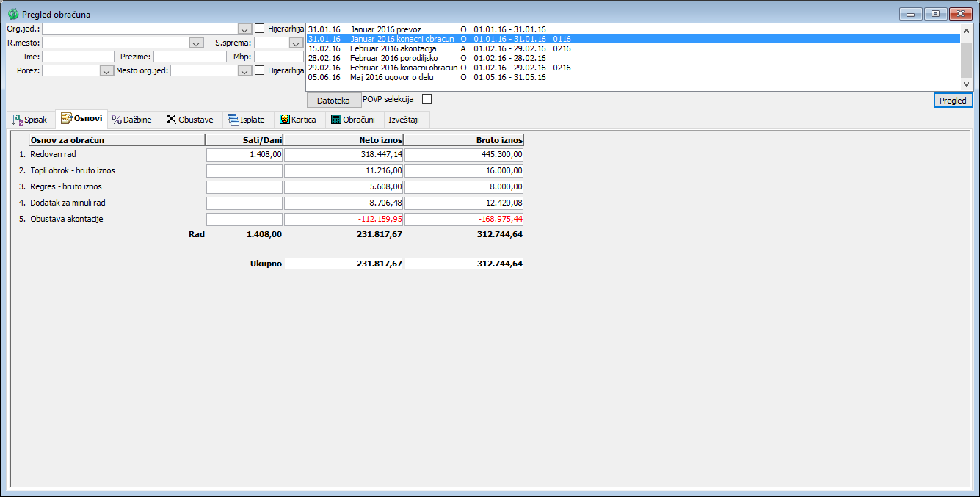
Task: Toggle Hijerarhija checkbox beside Mesto org.jed
Action: [x=260, y=70]
